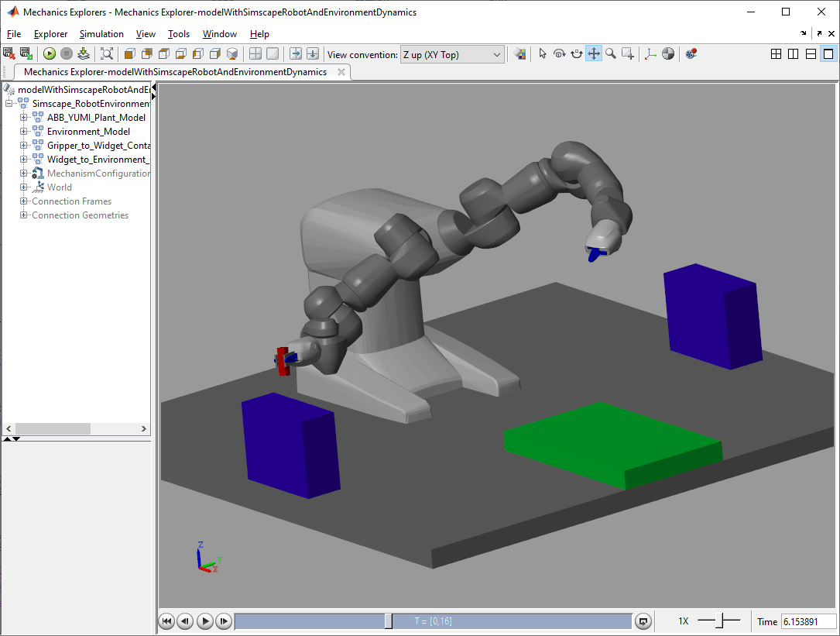Adjust the 1X playback speed slider

[718, 621]
